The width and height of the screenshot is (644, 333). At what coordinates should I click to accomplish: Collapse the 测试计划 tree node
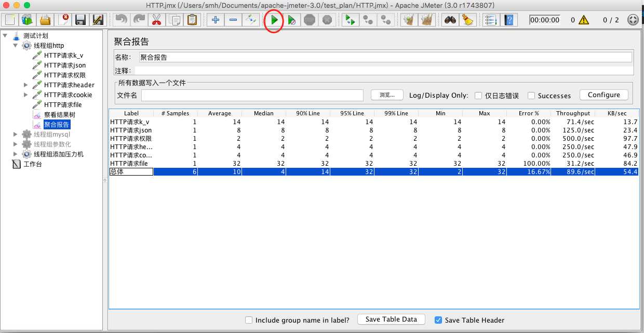click(x=5, y=36)
